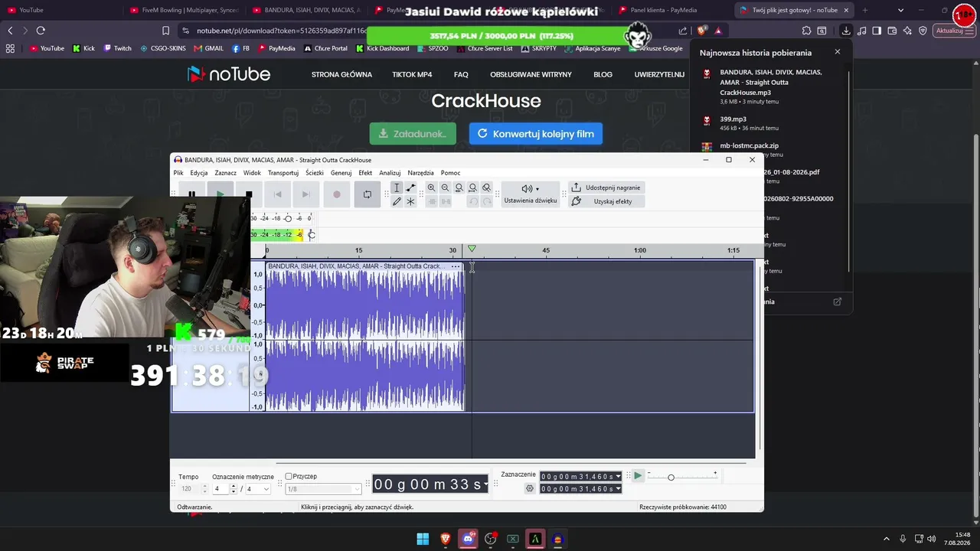The height and width of the screenshot is (551, 980).
Task: Open the Widok menu
Action: (252, 173)
